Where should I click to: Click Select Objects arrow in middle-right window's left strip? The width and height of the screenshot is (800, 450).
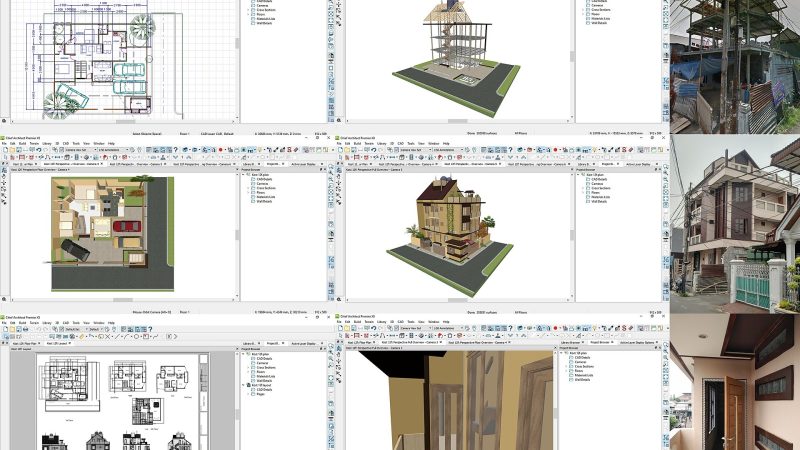[339, 170]
